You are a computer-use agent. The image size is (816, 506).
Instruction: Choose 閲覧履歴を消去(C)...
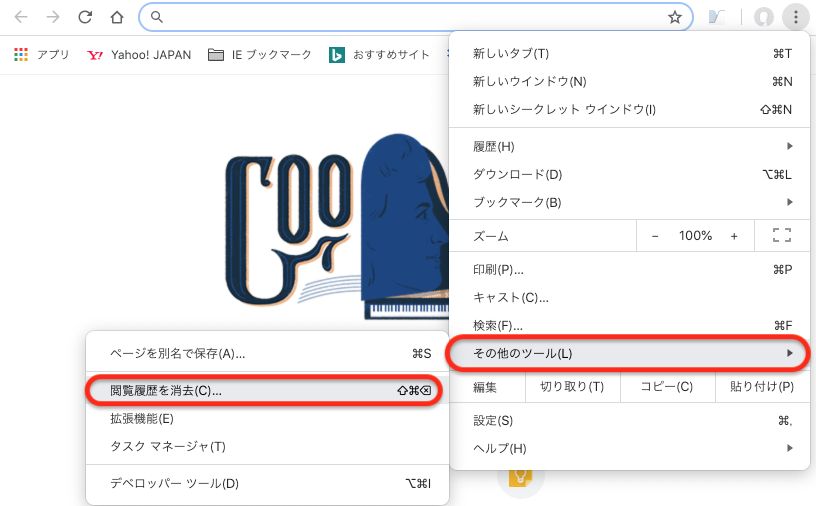pos(265,390)
